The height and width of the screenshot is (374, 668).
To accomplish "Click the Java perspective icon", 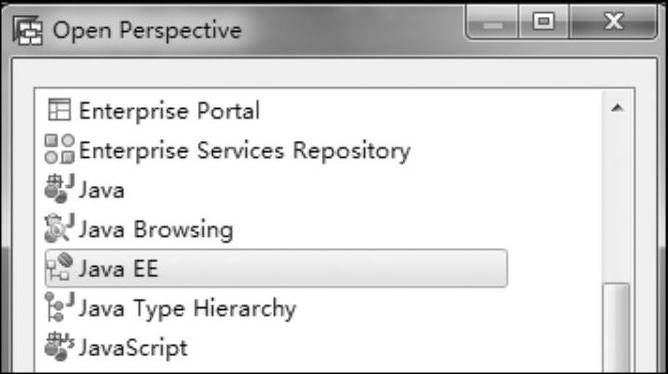I will click(x=59, y=189).
